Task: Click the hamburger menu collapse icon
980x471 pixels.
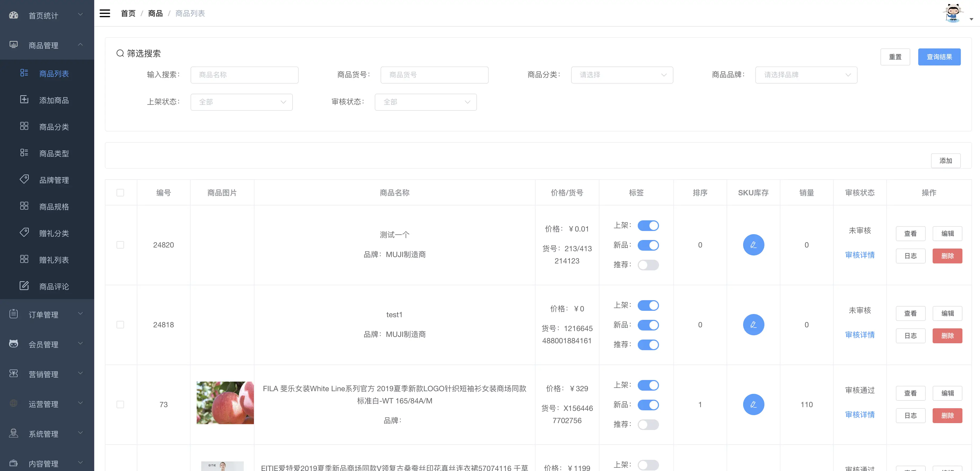Action: click(105, 13)
